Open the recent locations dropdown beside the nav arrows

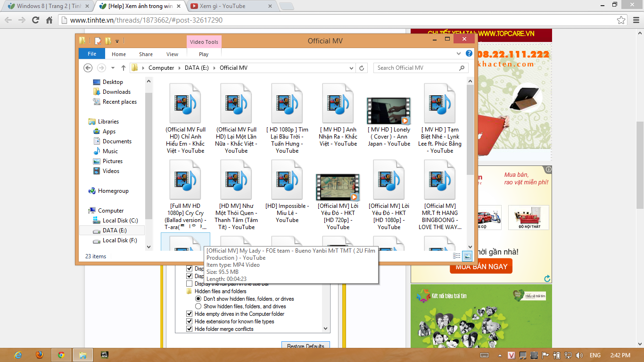pyautogui.click(x=113, y=68)
